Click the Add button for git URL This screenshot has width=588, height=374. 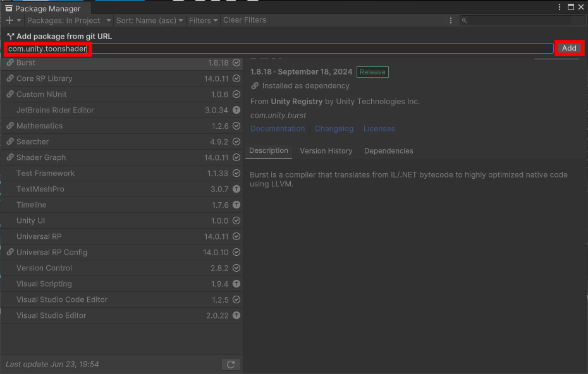[x=569, y=48]
